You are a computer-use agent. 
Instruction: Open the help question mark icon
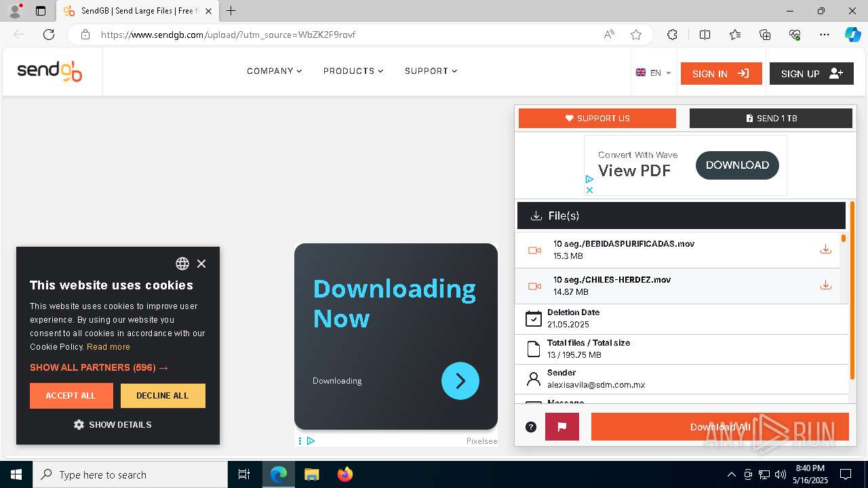pos(531,427)
